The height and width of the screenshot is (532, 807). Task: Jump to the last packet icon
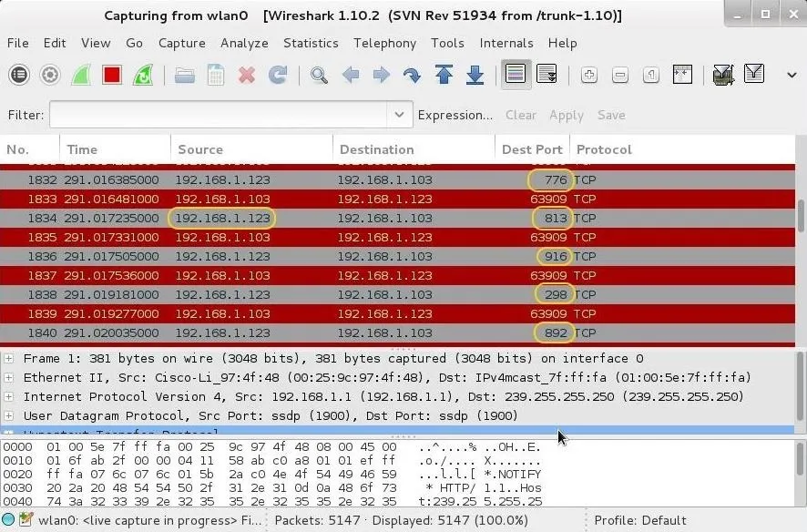(x=475, y=75)
